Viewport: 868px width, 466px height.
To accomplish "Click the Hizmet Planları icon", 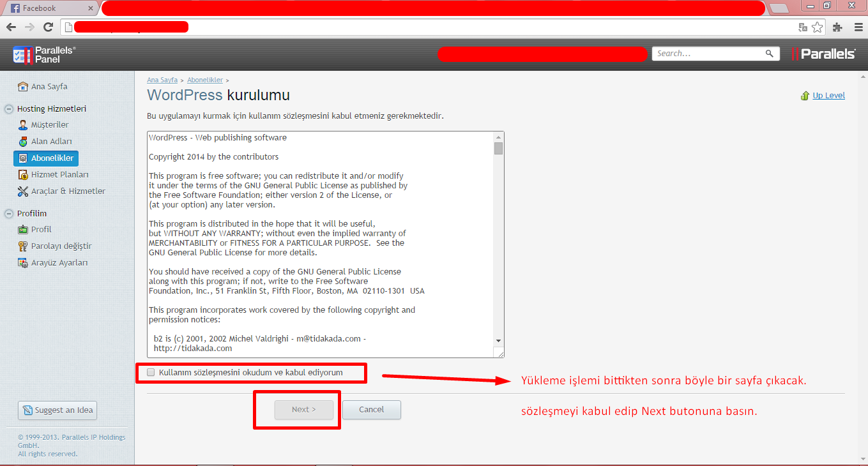I will pos(24,175).
